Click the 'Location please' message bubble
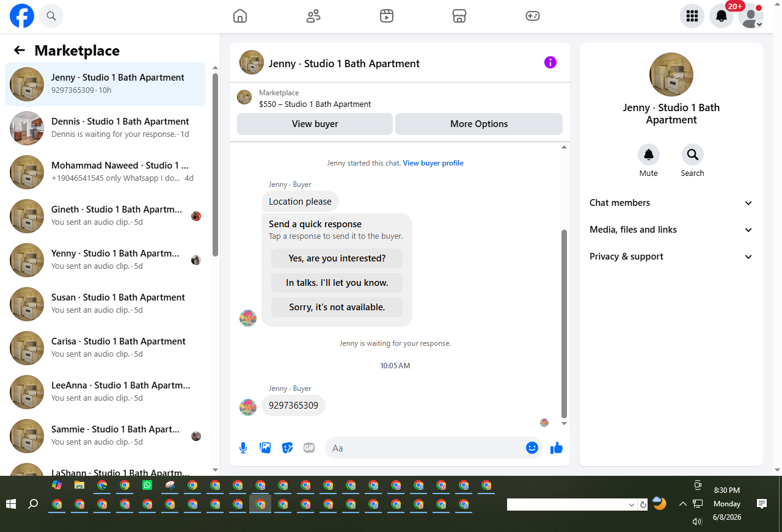 pos(300,202)
